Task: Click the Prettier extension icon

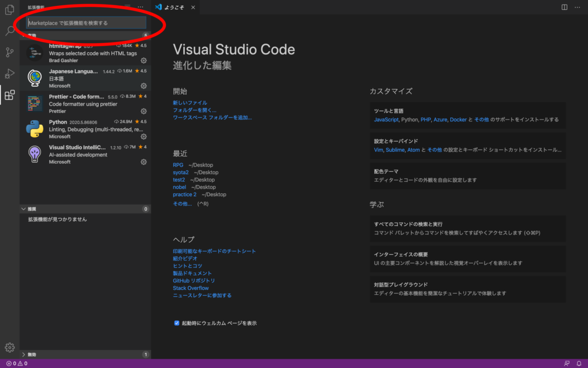Action: (34, 103)
